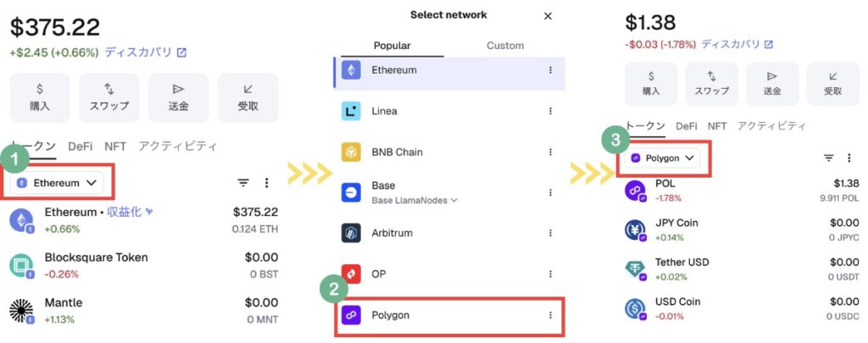Close the Select network dialog
868x343 pixels.
coord(548,16)
